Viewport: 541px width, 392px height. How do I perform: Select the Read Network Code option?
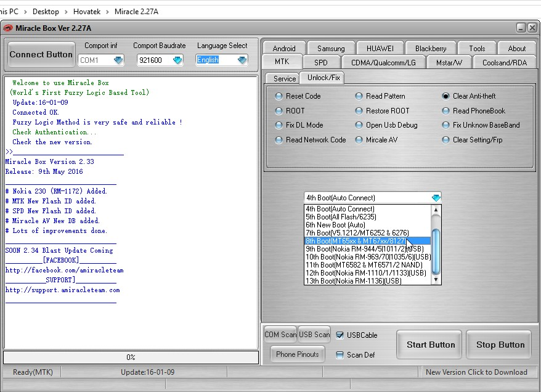click(x=311, y=140)
